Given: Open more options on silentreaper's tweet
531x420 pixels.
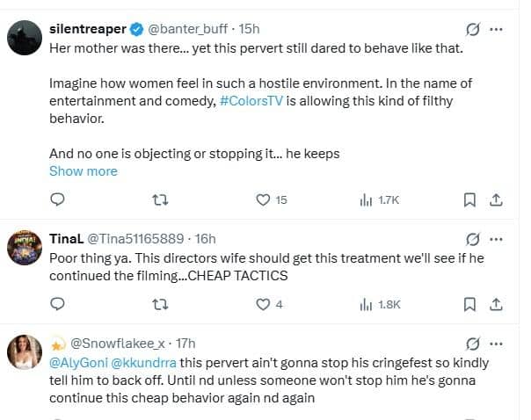Looking at the screenshot, I should point(498,29).
